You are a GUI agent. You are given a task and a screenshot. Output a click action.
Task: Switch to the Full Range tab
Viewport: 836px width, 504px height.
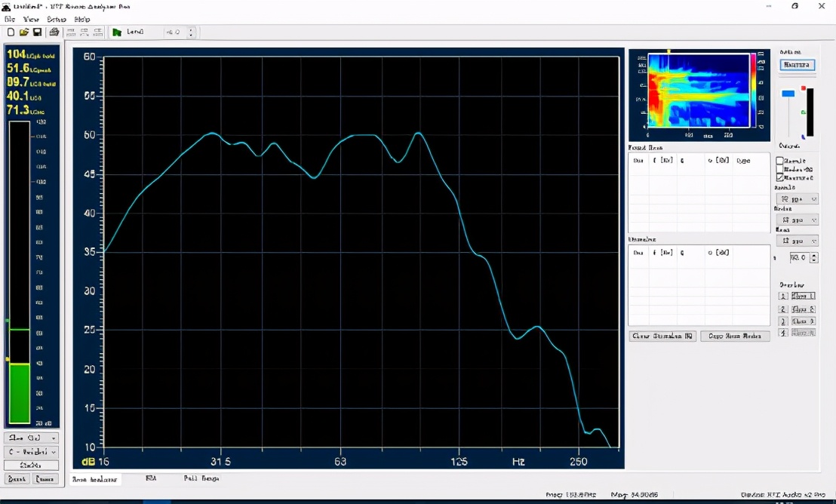point(201,478)
